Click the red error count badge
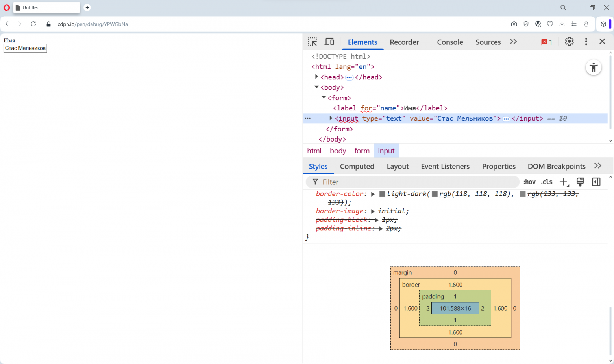This screenshot has height=364, width=614. [x=547, y=42]
